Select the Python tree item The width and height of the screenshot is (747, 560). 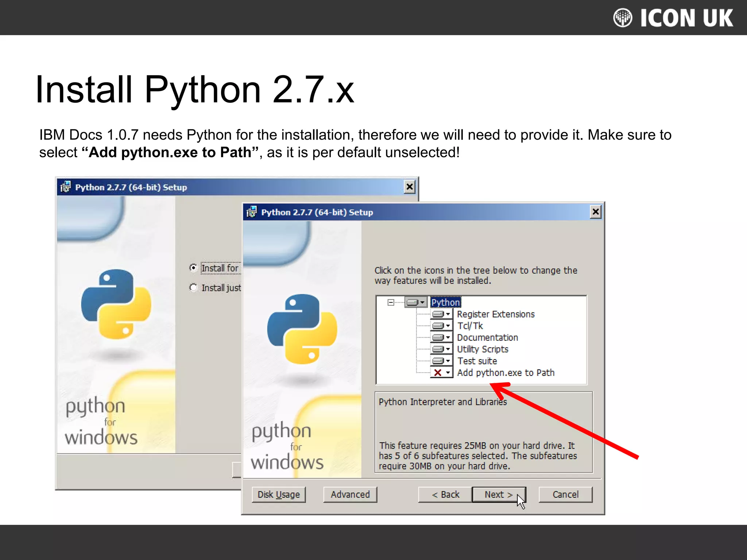pos(446,302)
